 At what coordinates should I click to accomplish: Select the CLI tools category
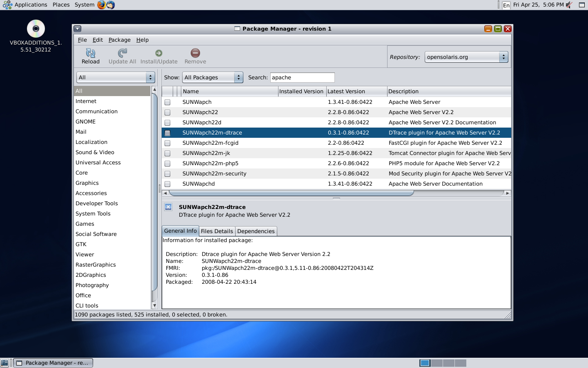(x=112, y=305)
